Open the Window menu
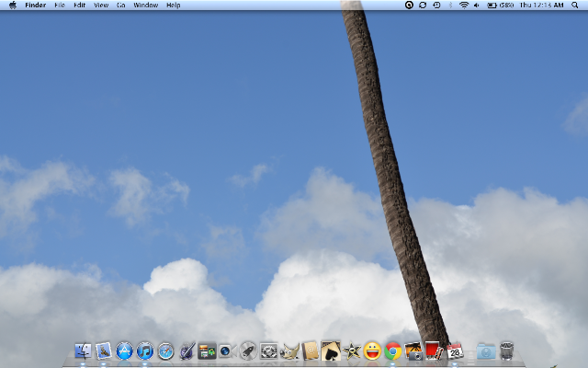Image resolution: width=588 pixels, height=368 pixels. tap(145, 5)
